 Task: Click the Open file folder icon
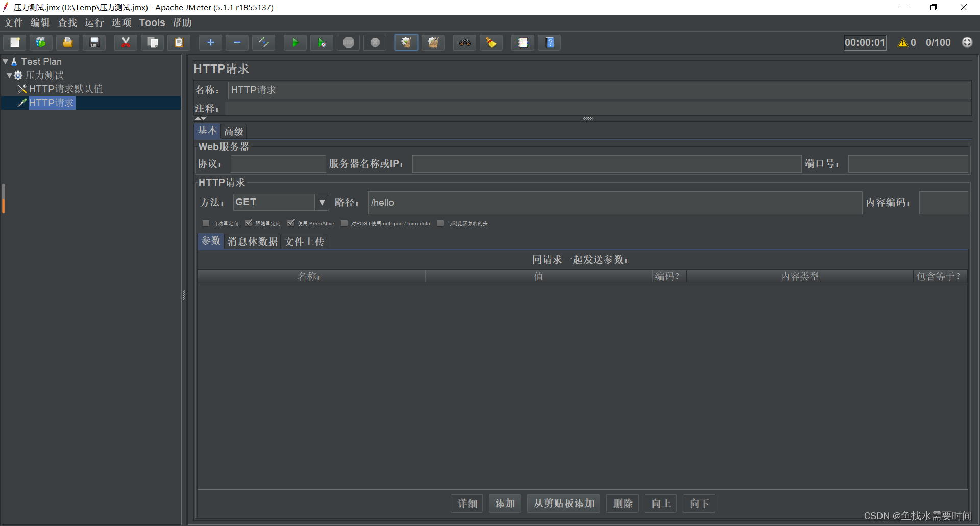pos(67,43)
